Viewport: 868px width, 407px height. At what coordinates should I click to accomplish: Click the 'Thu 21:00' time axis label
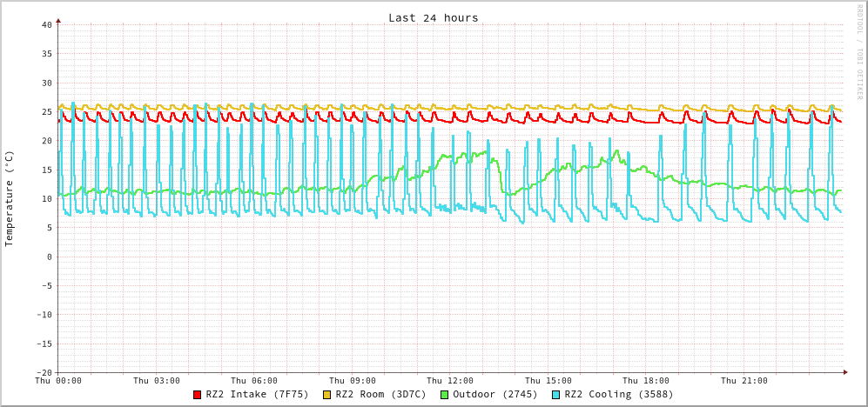point(744,381)
